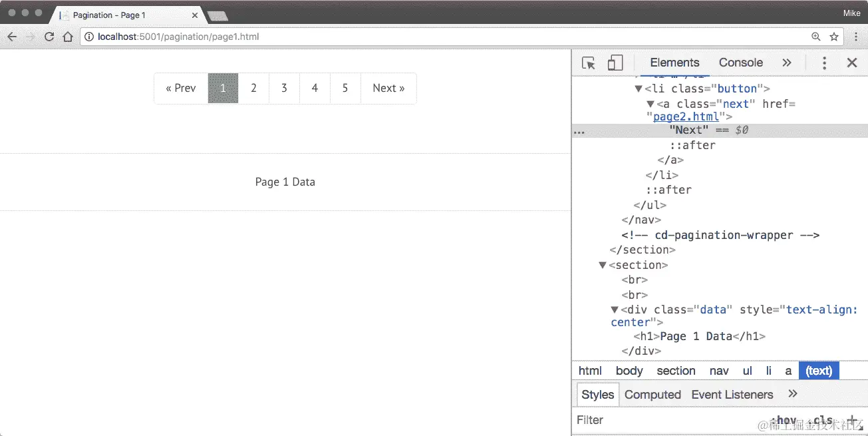The height and width of the screenshot is (436, 868).
Task: Select the cd-pagination-wrapper comment row
Action: 720,235
